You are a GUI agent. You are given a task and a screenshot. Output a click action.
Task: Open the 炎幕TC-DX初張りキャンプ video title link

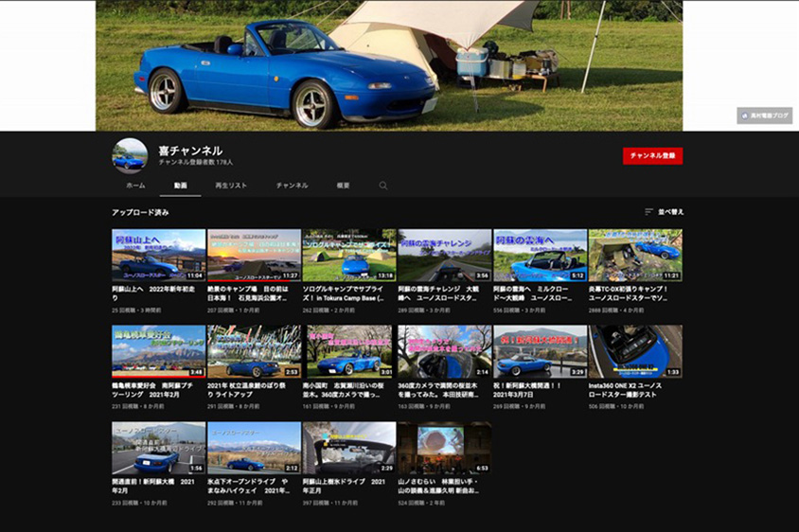[634, 293]
